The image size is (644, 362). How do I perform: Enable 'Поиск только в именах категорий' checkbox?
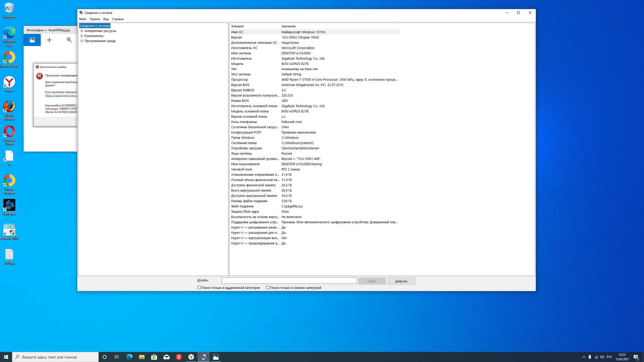[268, 288]
